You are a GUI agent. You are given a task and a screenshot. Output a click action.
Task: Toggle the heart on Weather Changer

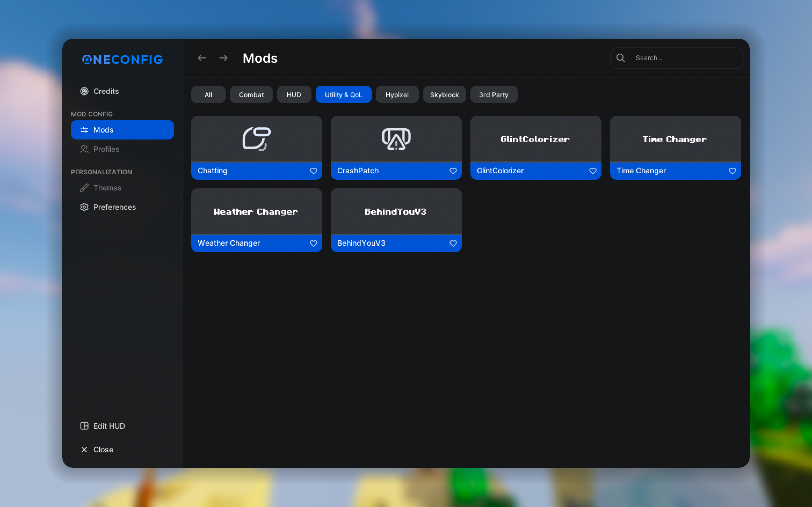click(313, 244)
